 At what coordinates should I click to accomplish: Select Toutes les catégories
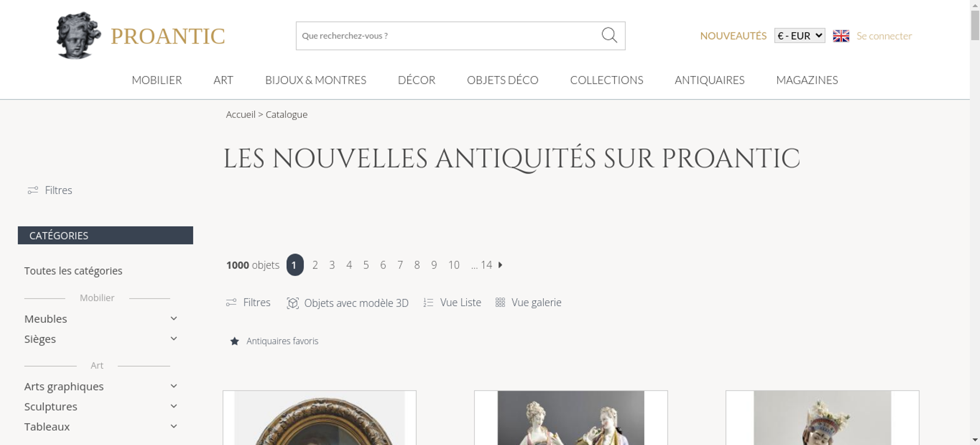73,271
